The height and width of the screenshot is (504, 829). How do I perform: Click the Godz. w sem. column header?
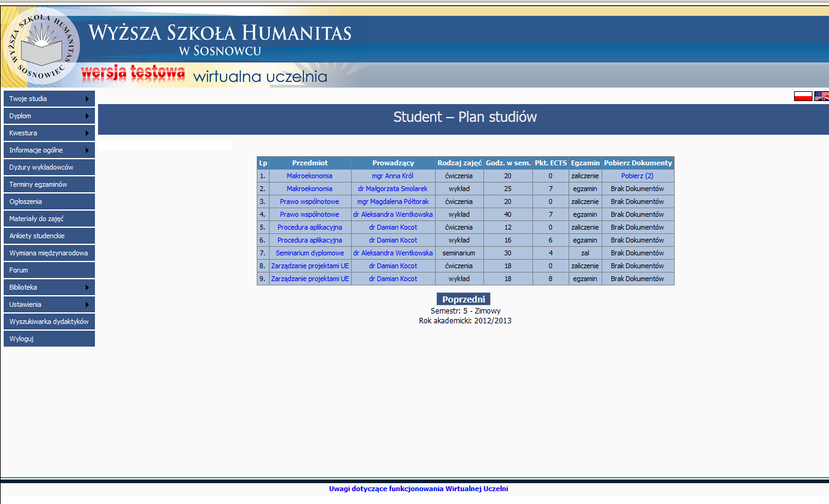pyautogui.click(x=508, y=163)
